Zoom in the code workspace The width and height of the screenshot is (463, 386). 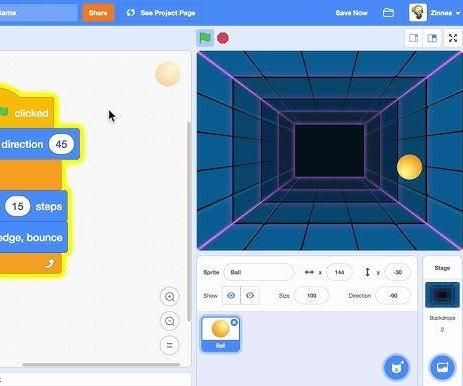tap(170, 297)
